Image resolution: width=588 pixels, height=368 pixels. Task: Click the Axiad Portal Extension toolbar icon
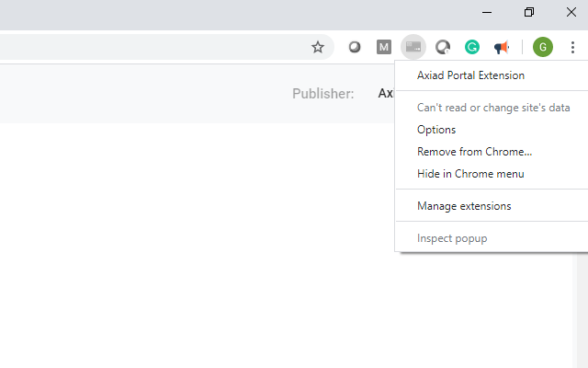click(413, 47)
